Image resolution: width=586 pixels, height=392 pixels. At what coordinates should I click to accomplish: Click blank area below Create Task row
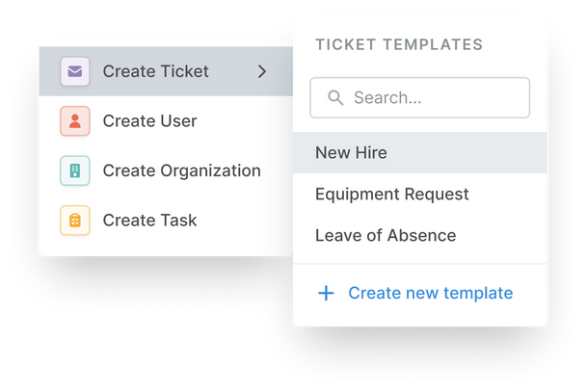(164, 247)
